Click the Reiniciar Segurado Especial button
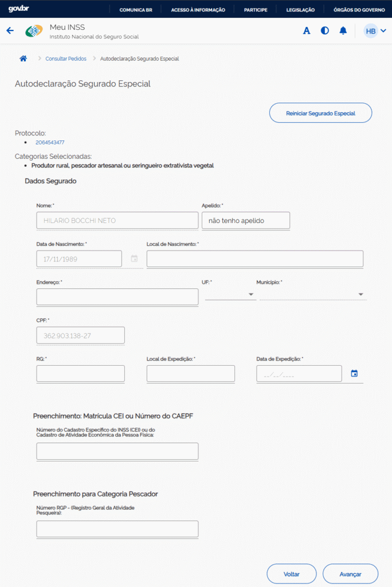The image size is (392, 587). click(x=320, y=113)
